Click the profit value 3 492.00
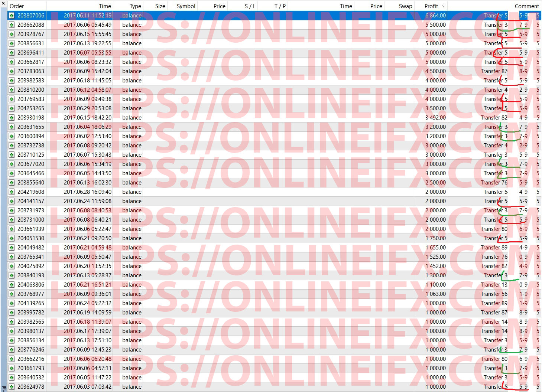This screenshot has height=392, width=542. pyautogui.click(x=435, y=118)
